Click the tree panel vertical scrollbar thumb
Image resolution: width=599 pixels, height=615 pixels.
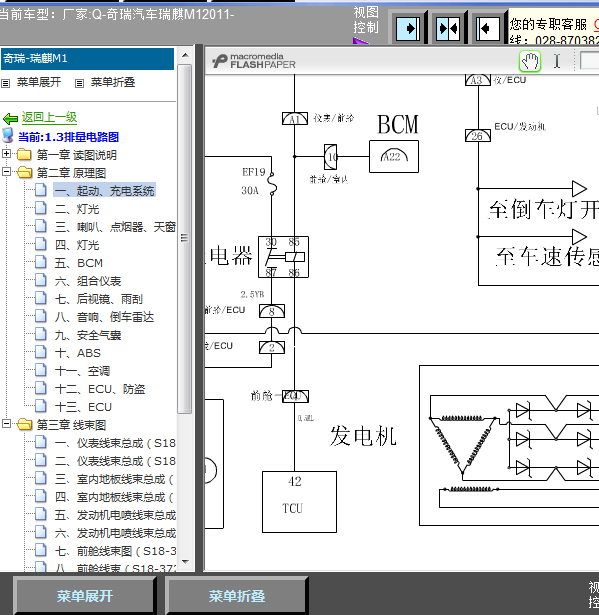[x=185, y=238]
